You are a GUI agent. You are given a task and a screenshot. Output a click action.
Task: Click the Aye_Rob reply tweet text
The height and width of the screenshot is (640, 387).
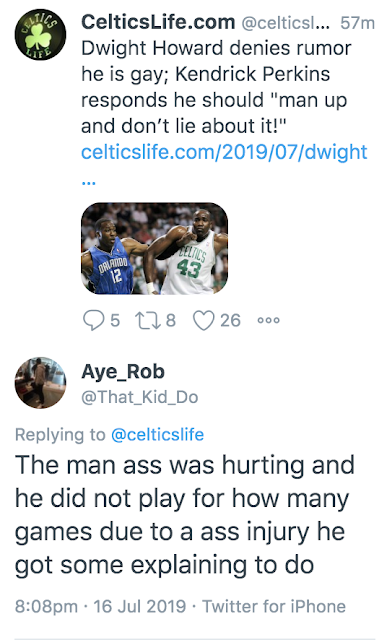tap(185, 515)
